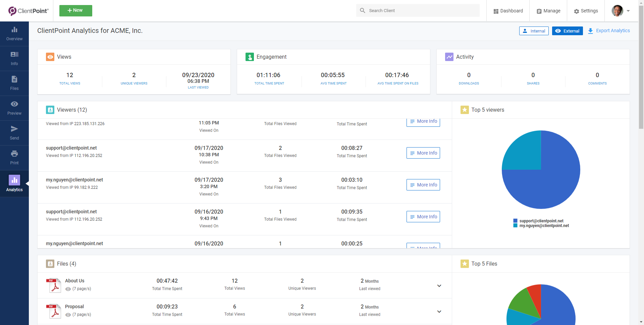
Task: Click the Top 5 viewers star icon
Action: pyautogui.click(x=465, y=110)
